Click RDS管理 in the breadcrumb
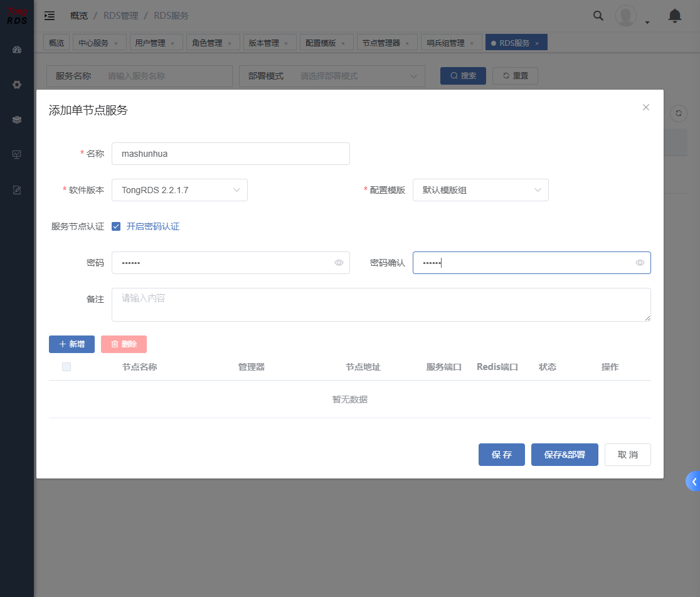Image resolution: width=700 pixels, height=597 pixels. (121, 16)
